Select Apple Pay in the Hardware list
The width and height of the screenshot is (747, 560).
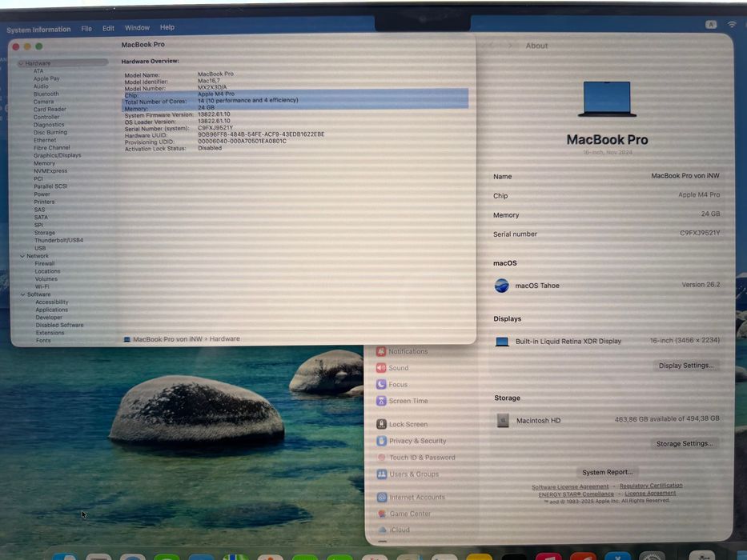(x=46, y=78)
